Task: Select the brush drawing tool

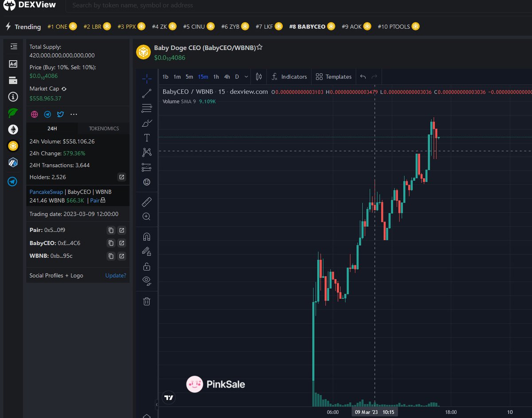Action: coord(147,123)
